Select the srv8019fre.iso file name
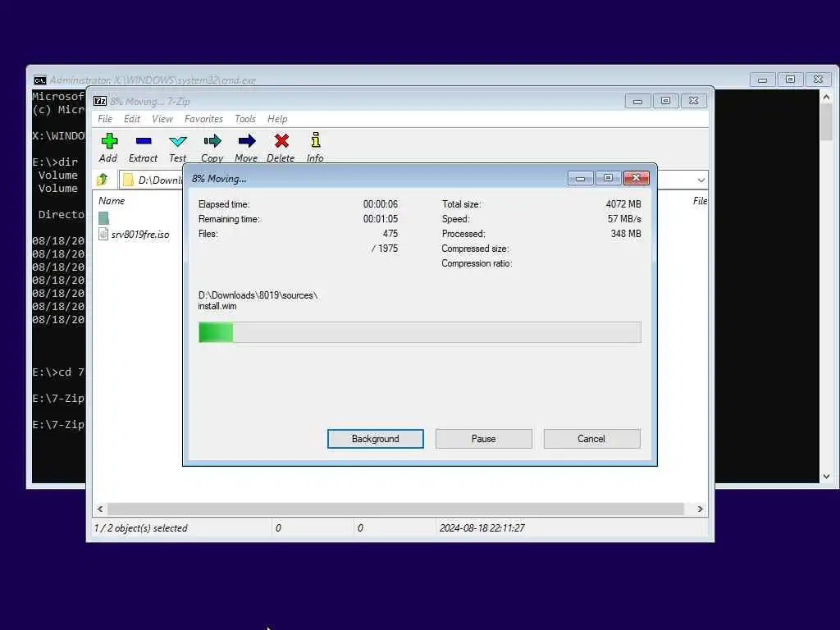 pos(140,234)
